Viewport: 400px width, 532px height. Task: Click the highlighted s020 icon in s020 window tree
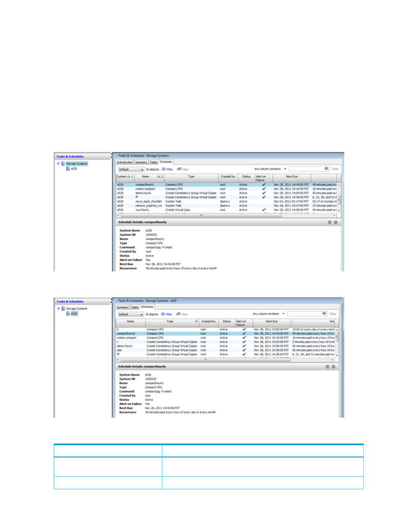68,313
